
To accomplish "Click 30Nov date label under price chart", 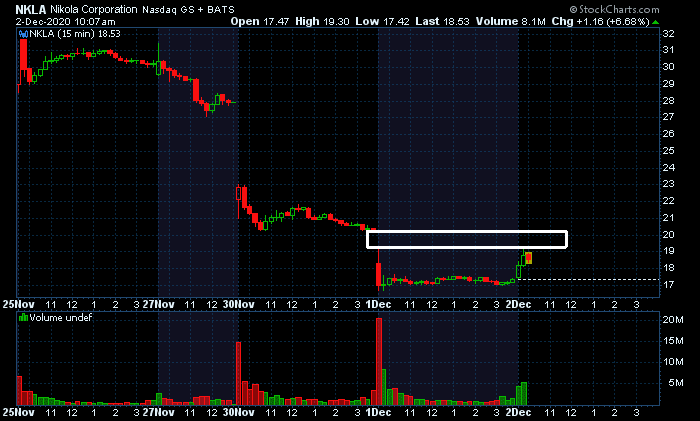I will coord(238,304).
